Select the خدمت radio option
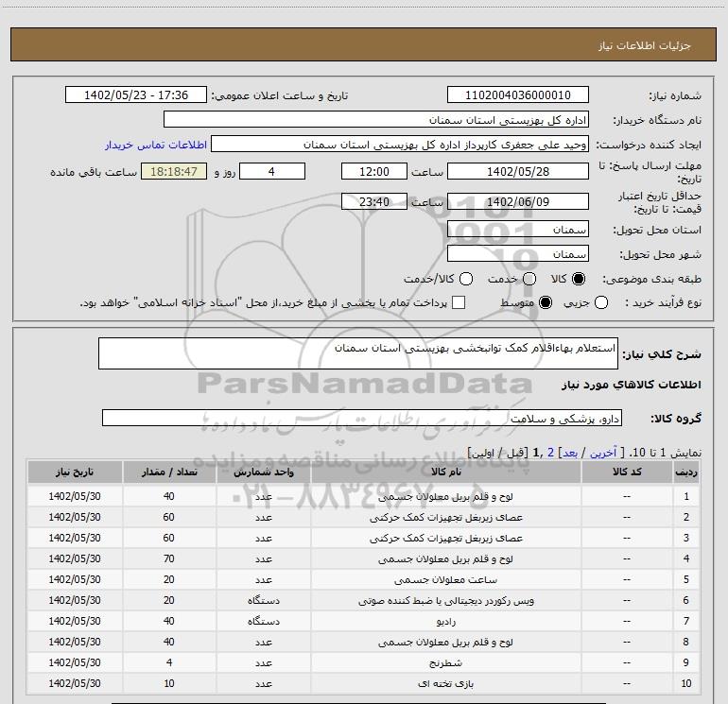Image resolution: width=728 pixels, height=704 pixels. click(529, 279)
